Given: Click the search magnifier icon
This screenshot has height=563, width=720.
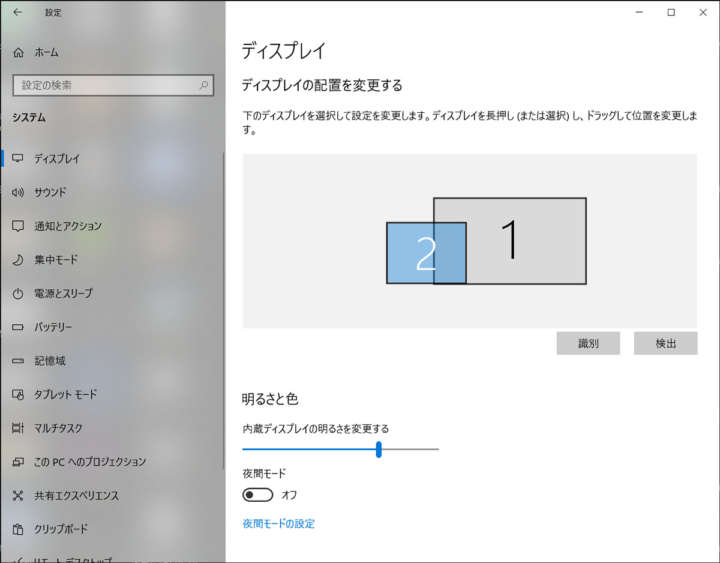Looking at the screenshot, I should tap(203, 85).
